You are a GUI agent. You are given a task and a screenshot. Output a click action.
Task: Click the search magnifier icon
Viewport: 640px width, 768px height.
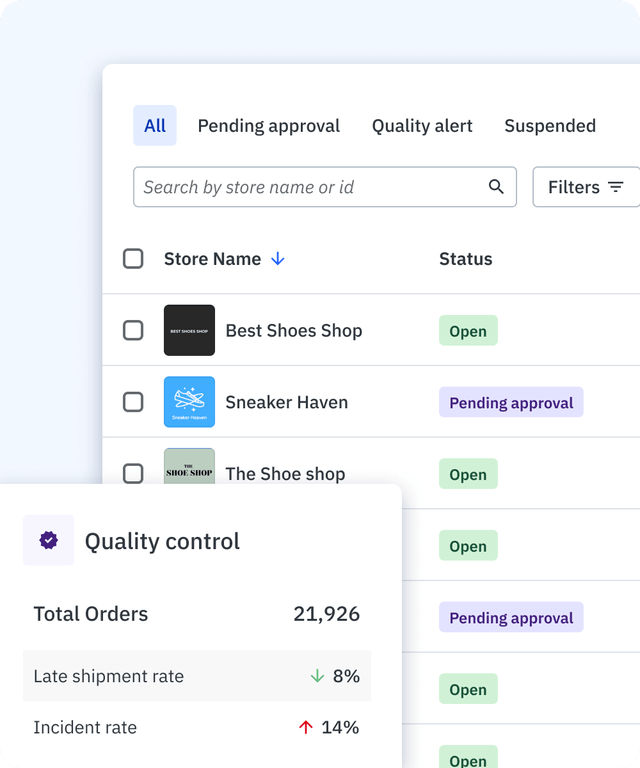[x=496, y=187]
